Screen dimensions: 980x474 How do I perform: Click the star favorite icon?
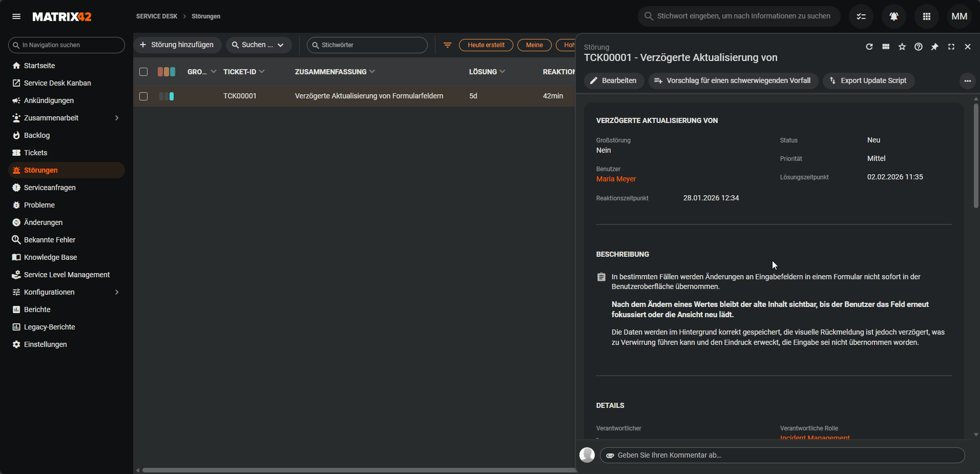[x=902, y=47]
